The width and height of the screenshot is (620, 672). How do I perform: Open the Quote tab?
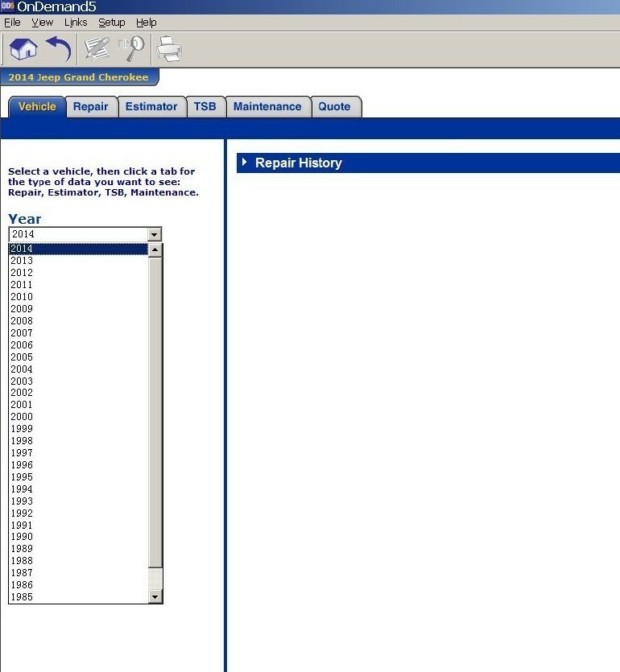[x=334, y=106]
